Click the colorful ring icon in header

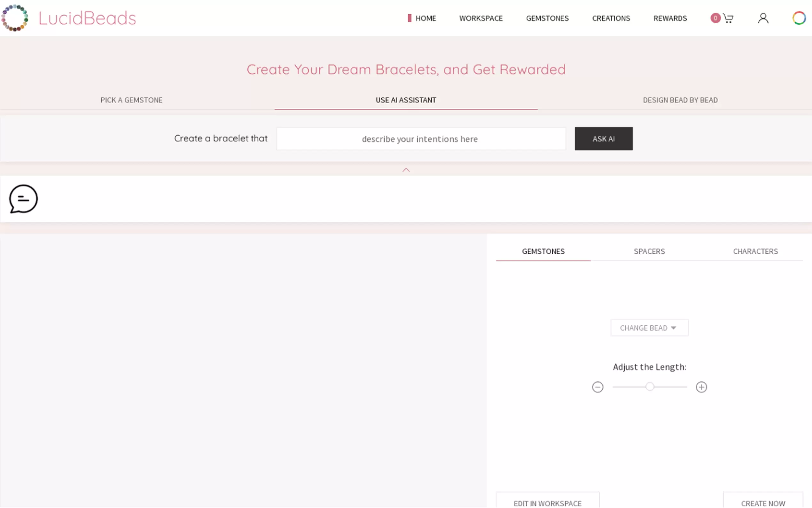(x=799, y=18)
